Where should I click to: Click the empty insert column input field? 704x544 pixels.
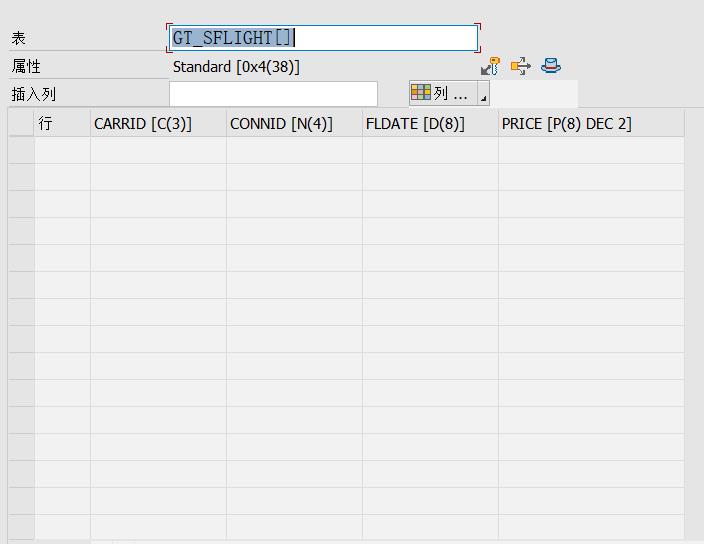(x=273, y=94)
